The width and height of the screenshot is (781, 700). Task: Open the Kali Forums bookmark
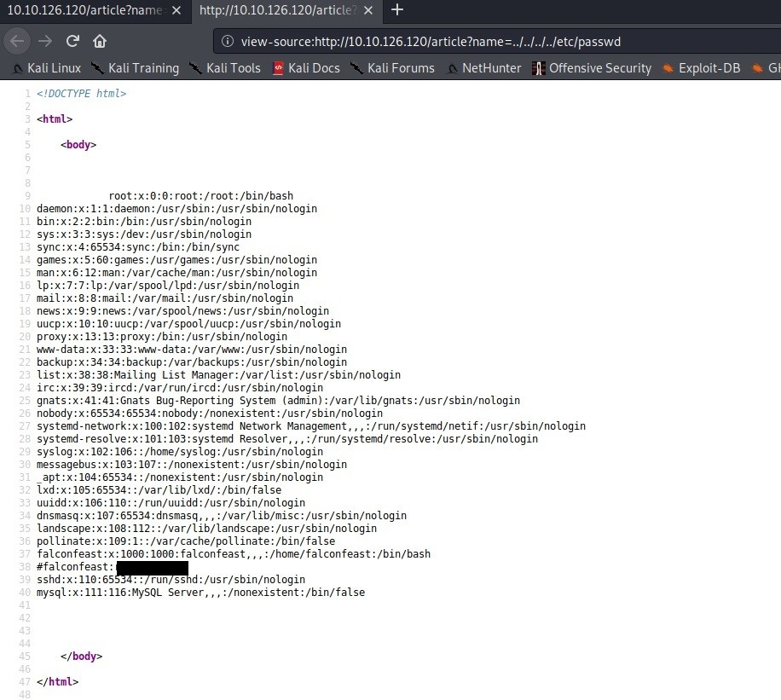click(x=392, y=68)
